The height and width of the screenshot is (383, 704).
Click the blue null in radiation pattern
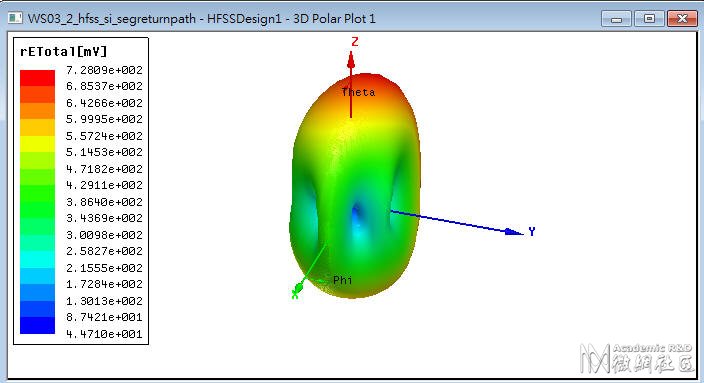pyautogui.click(x=356, y=215)
